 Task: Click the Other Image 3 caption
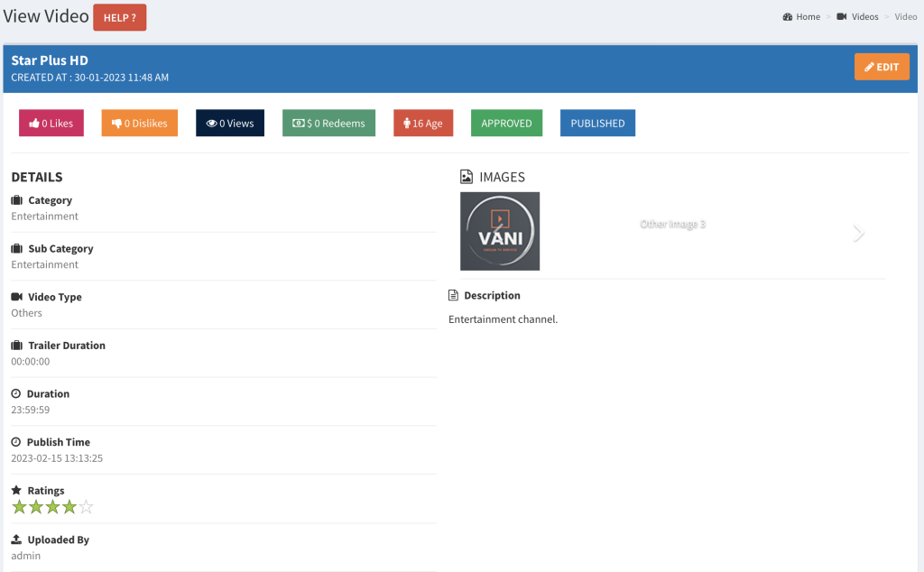(672, 224)
